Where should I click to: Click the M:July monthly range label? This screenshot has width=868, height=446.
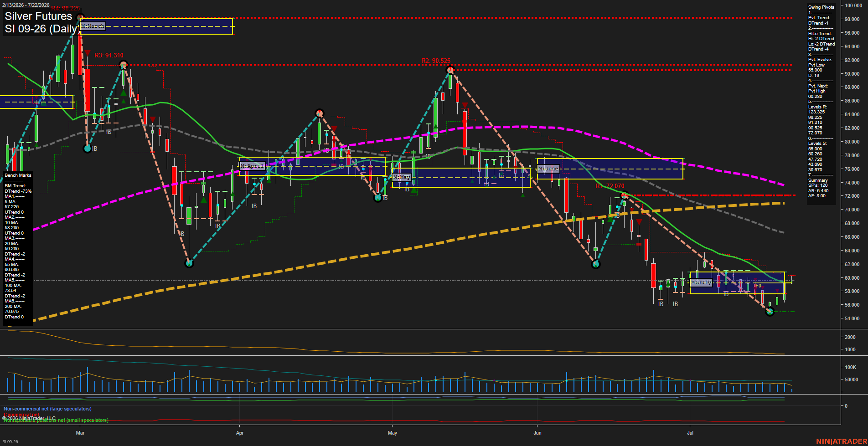click(701, 282)
